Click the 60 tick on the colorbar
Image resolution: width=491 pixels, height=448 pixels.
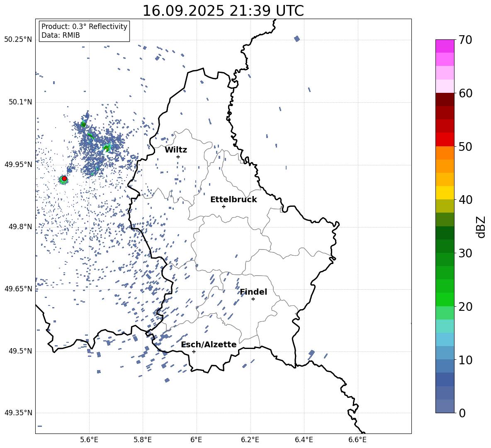(x=465, y=93)
